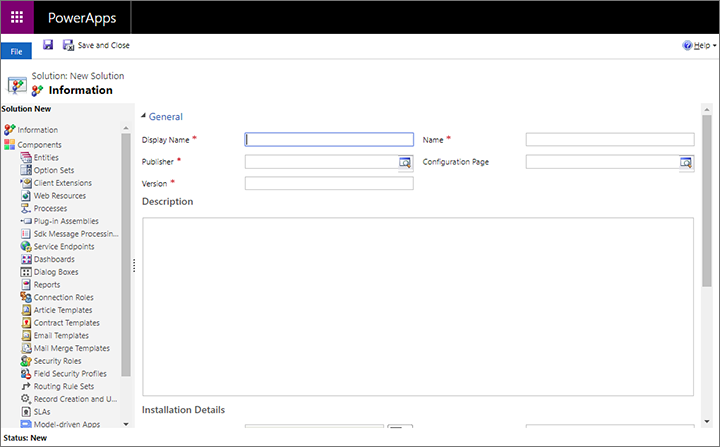Click the Article Templates icon
The height and width of the screenshot is (447, 720).
(26, 310)
